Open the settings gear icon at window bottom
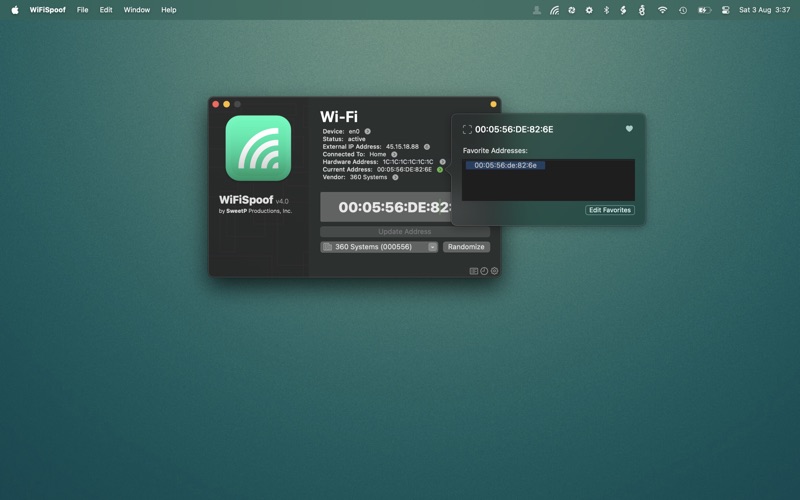Screen dimensions: 800x500 494,271
